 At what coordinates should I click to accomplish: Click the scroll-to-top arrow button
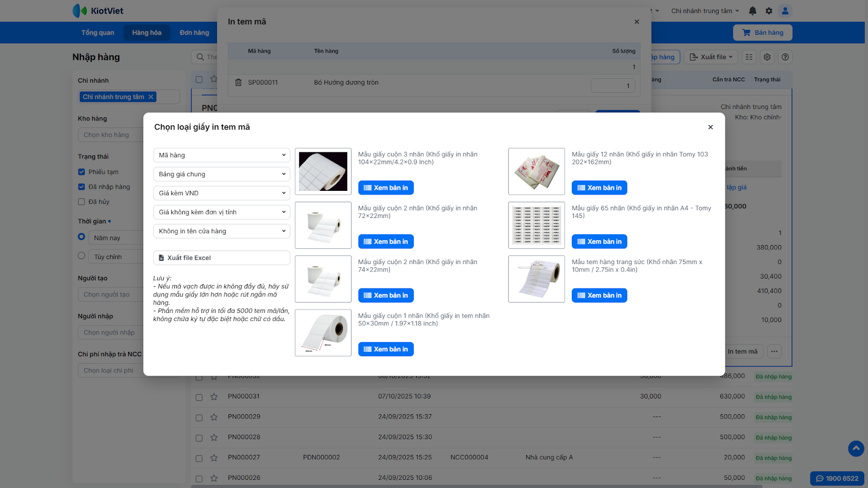[x=856, y=448]
